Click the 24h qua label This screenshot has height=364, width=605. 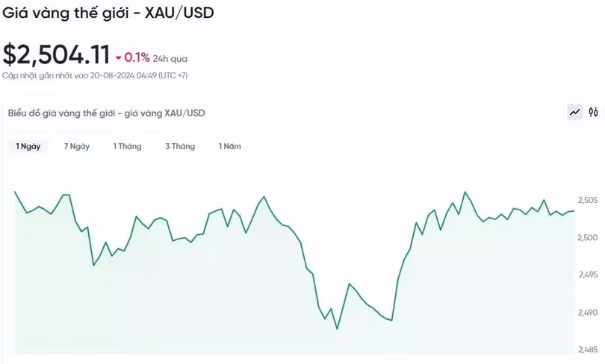170,58
